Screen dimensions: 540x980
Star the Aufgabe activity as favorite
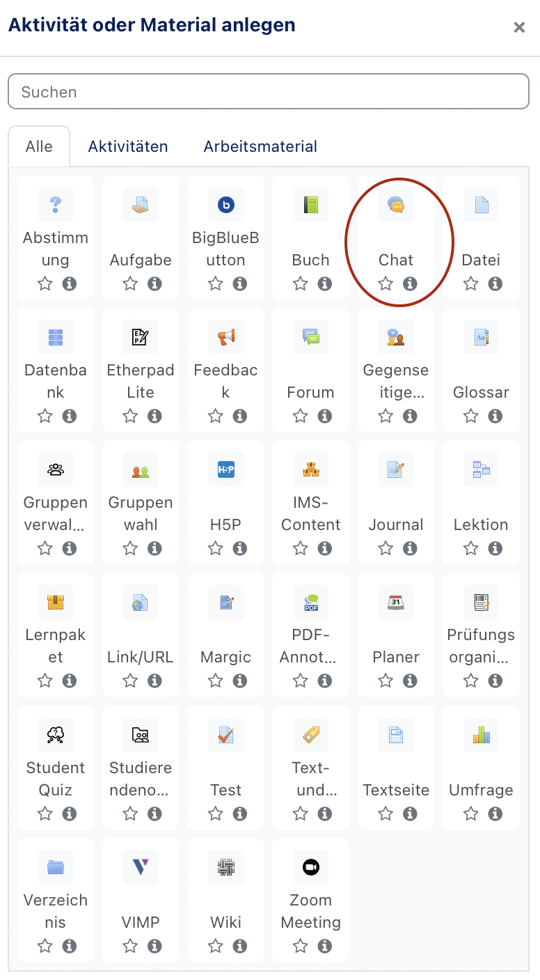(x=130, y=283)
